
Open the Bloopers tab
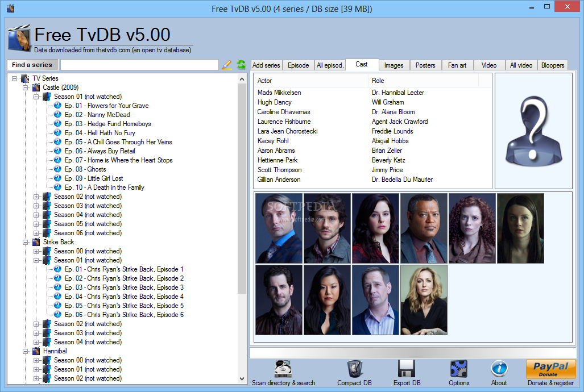553,65
